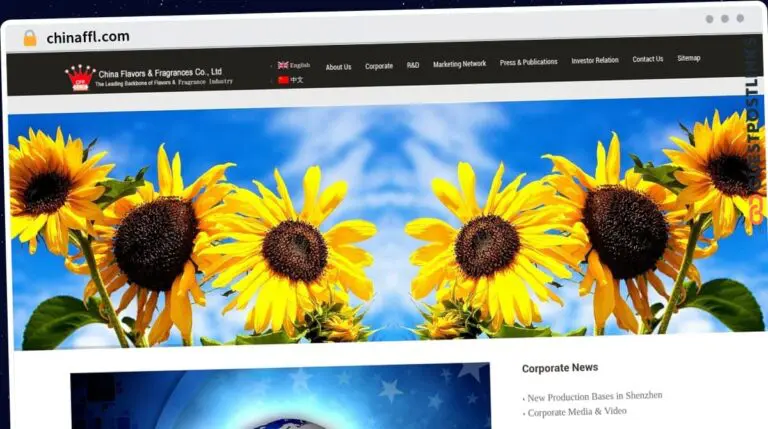Open the Contact Us page
This screenshot has height=429, width=768.
(x=648, y=59)
